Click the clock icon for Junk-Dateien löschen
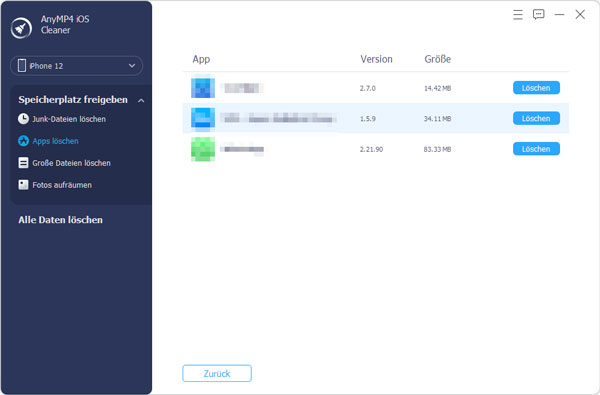The height and width of the screenshot is (395, 600). click(x=23, y=119)
